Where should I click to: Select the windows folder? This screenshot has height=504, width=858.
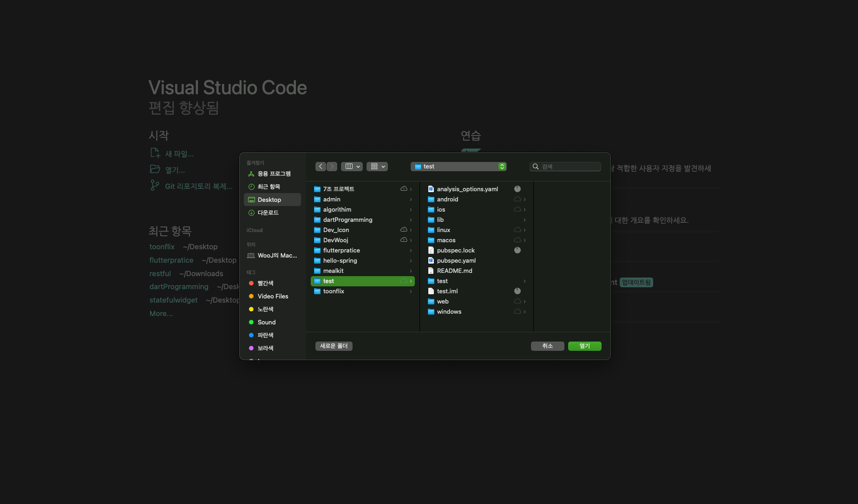477,311
